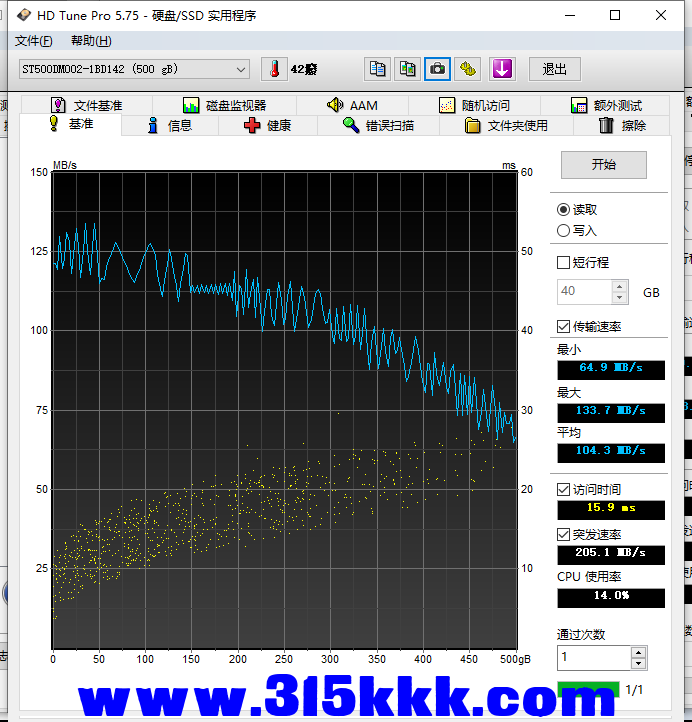The image size is (692, 722).
Task: Click the copy text to clipboard icon
Action: (x=377, y=69)
